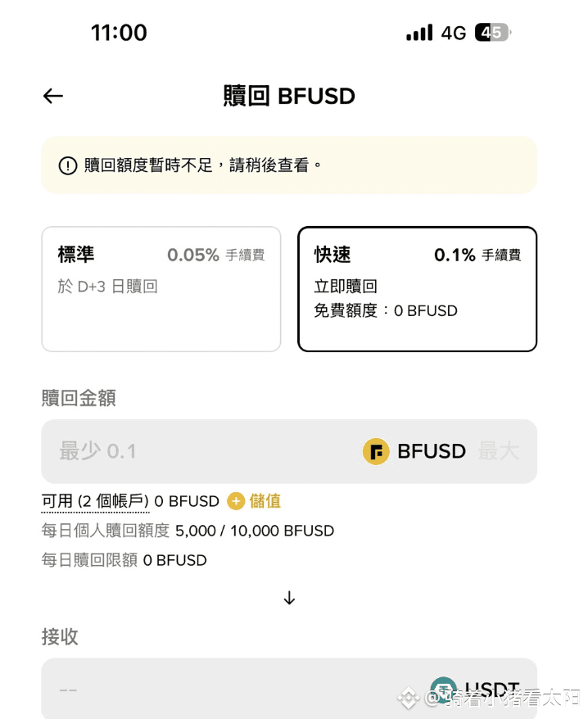Click the BFUSD currency label

point(432,451)
